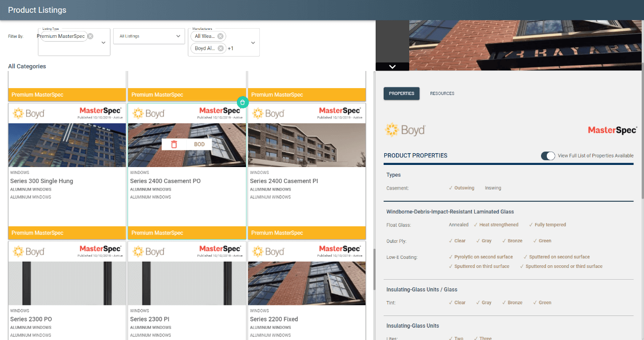Click the BOD button on the selected card

tap(199, 144)
